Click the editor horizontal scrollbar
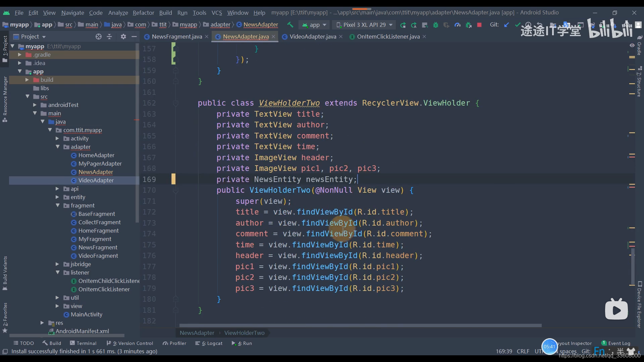 [x=360, y=325]
